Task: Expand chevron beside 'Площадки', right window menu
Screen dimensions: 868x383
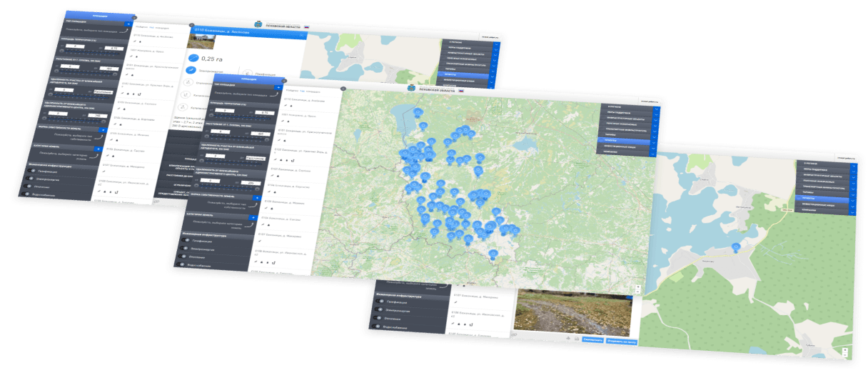Action: (853, 201)
